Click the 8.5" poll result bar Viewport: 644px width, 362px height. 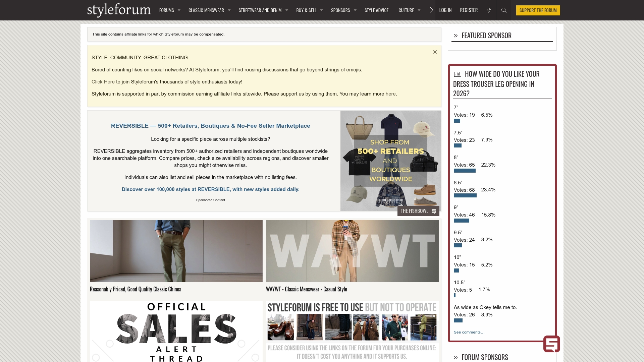465,196
